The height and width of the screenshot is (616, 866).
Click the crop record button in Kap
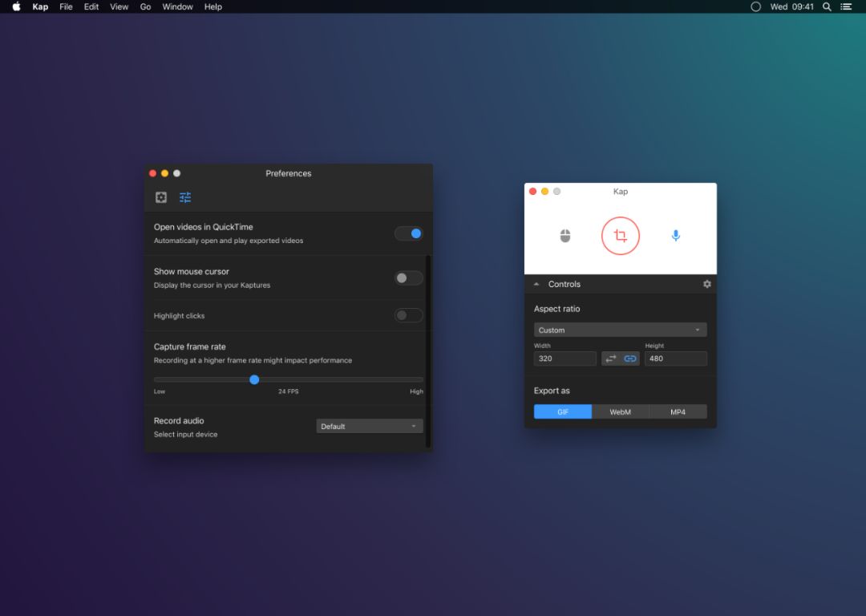click(620, 236)
